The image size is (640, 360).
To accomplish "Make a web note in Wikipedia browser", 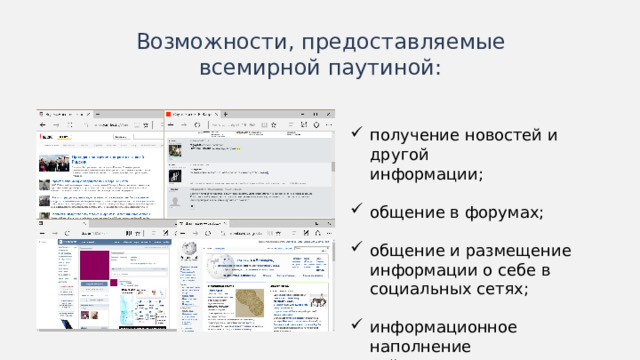I will click(x=306, y=233).
